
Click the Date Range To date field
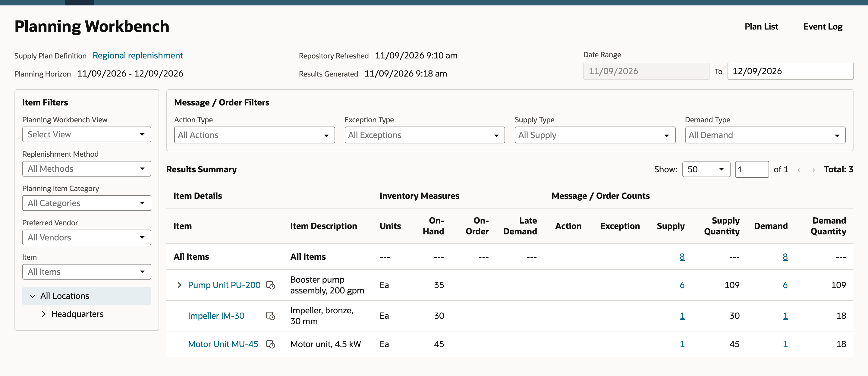pyautogui.click(x=790, y=71)
